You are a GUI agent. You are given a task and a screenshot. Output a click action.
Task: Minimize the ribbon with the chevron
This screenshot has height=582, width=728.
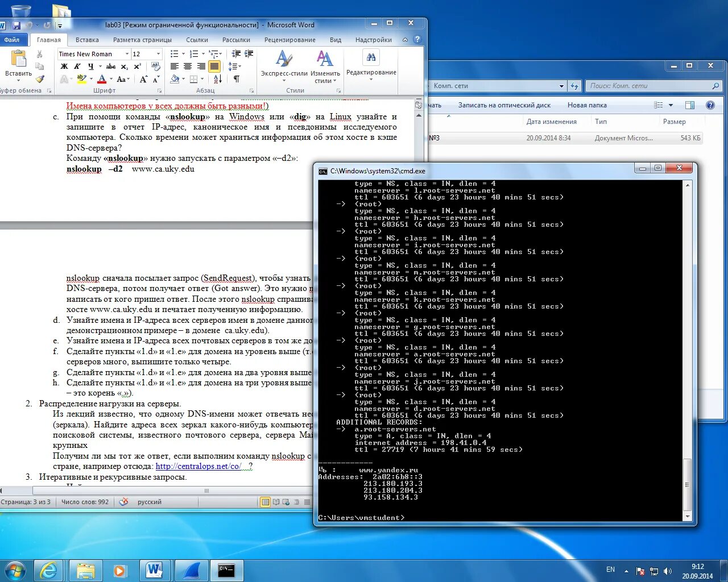pos(405,40)
